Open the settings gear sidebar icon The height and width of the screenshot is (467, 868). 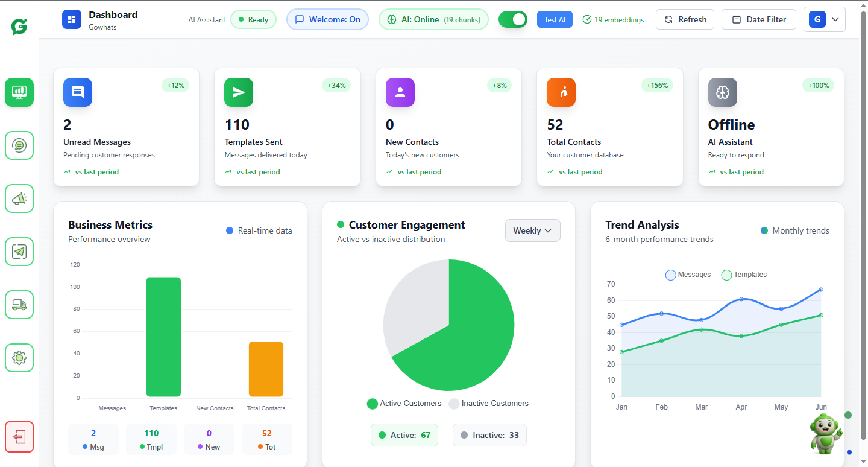click(19, 358)
